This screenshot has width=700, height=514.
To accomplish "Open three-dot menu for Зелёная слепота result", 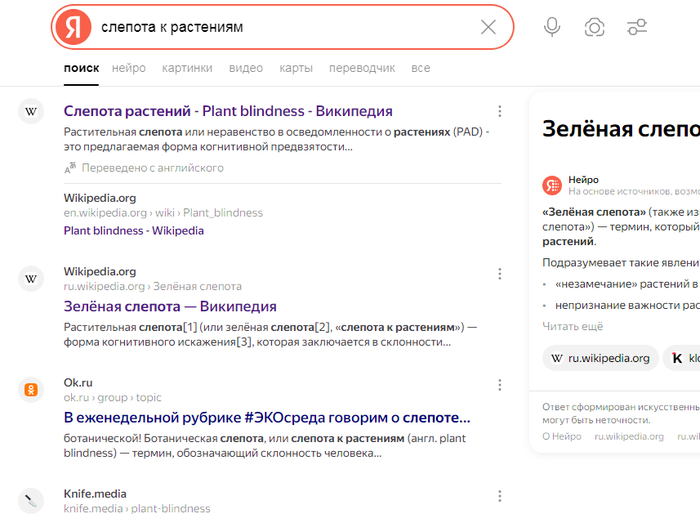I will pyautogui.click(x=500, y=273).
